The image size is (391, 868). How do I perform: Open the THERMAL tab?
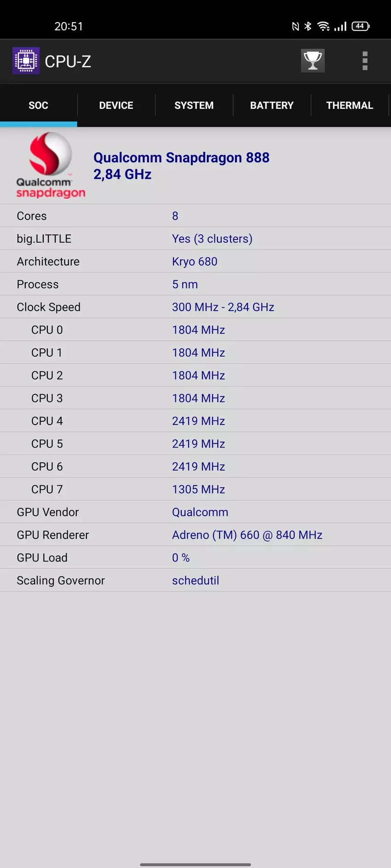349,105
